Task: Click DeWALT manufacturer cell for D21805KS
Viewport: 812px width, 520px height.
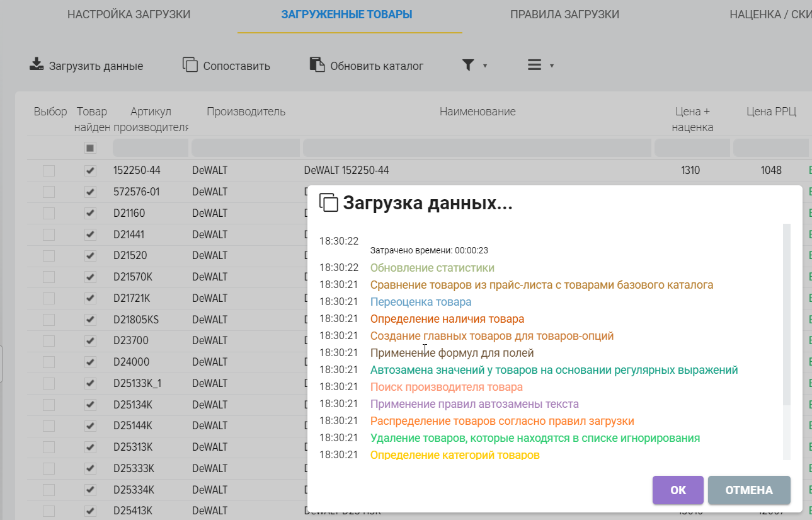Action: (x=210, y=320)
